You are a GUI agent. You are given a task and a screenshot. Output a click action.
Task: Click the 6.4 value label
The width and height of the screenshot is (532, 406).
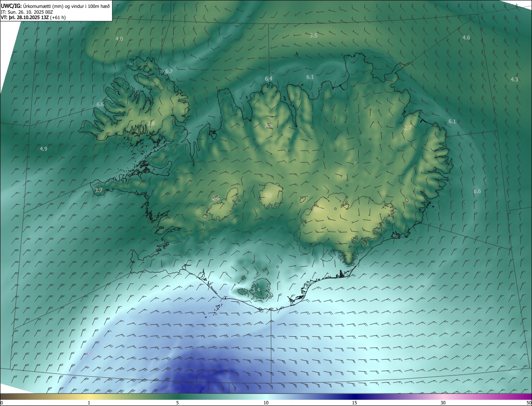[268, 78]
